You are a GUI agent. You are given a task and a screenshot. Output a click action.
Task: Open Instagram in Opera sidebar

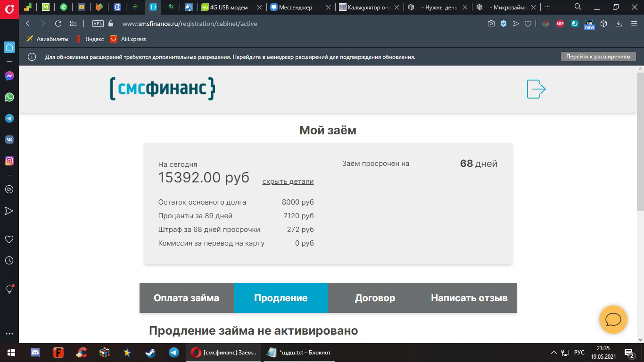click(9, 161)
